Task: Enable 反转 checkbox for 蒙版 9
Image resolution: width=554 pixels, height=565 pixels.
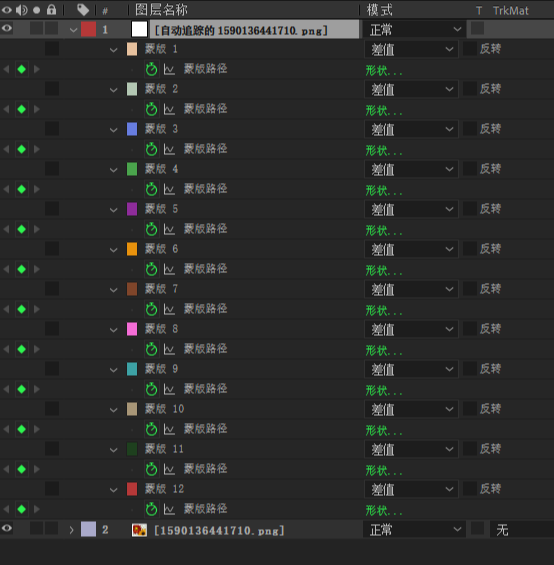Action: coord(470,369)
